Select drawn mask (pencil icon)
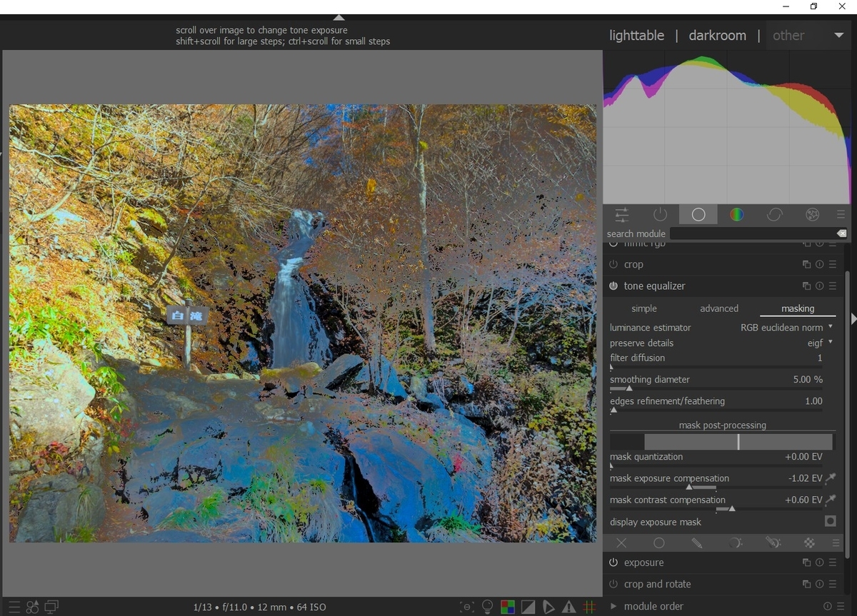This screenshot has height=616, width=857. 697,543
